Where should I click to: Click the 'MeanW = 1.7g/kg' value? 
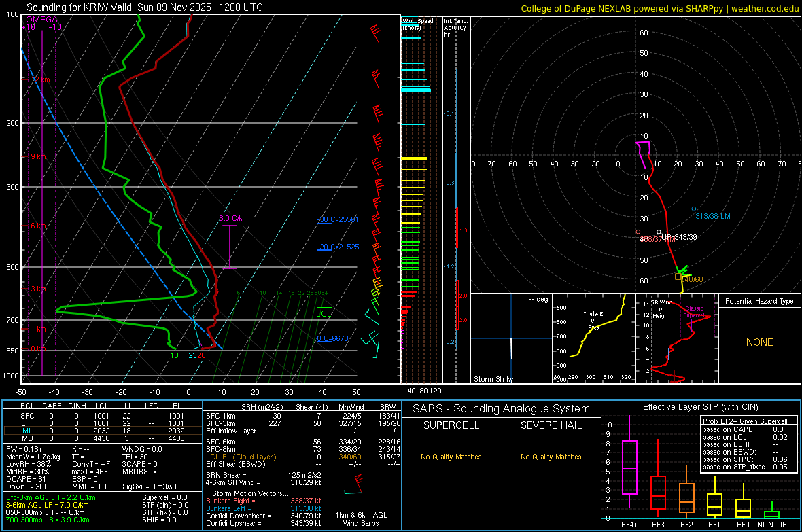pyautogui.click(x=33, y=457)
